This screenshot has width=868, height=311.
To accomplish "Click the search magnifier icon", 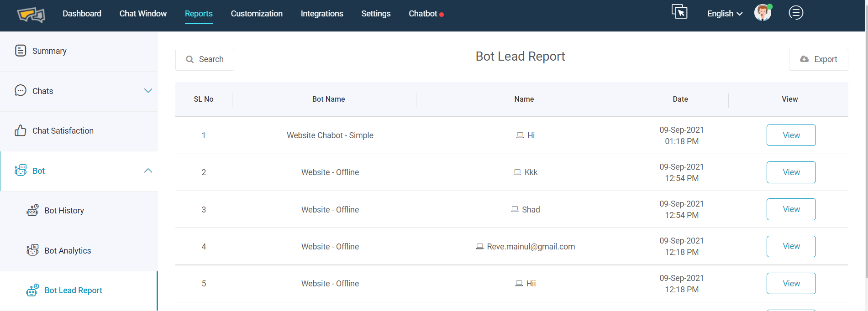I will 190,59.
